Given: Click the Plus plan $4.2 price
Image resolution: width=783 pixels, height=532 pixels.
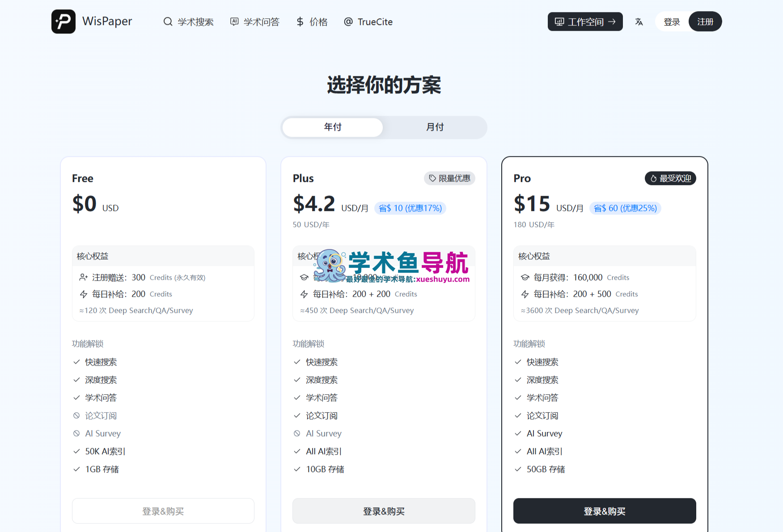Looking at the screenshot, I should click(x=314, y=204).
